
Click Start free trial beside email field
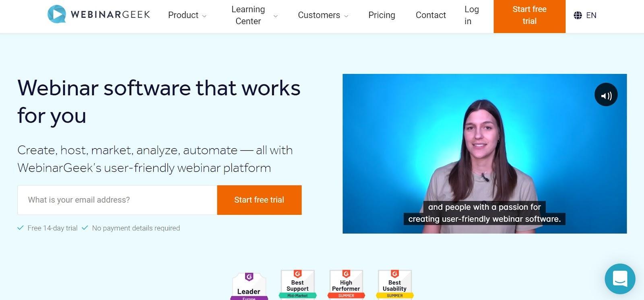point(259,200)
